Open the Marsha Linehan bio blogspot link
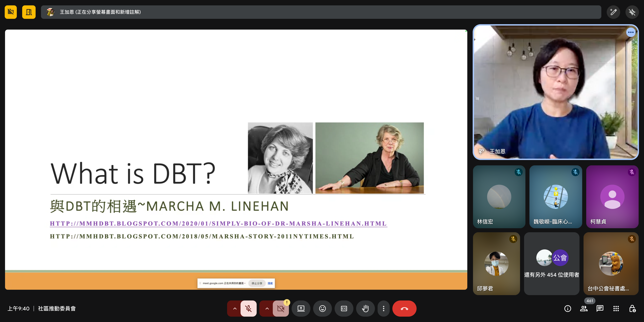The height and width of the screenshot is (322, 644). click(218, 223)
